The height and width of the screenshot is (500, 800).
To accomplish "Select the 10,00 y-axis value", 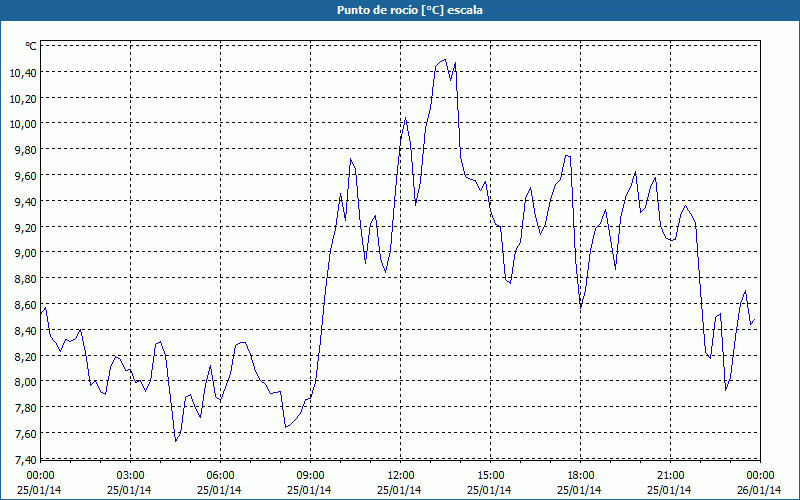I will pos(23,124).
